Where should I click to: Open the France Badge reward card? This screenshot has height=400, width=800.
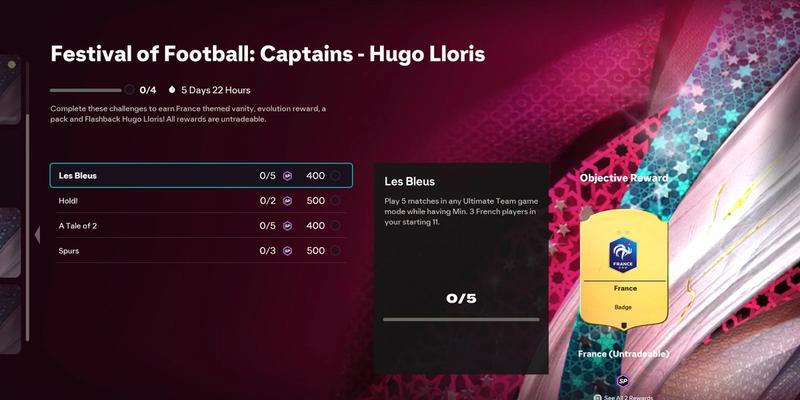pyautogui.click(x=624, y=270)
